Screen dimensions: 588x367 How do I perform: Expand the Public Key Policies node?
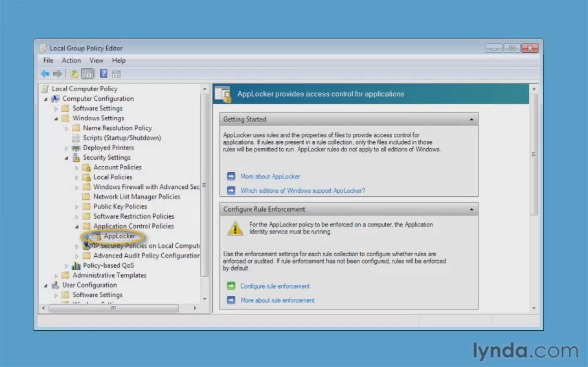[x=77, y=207]
